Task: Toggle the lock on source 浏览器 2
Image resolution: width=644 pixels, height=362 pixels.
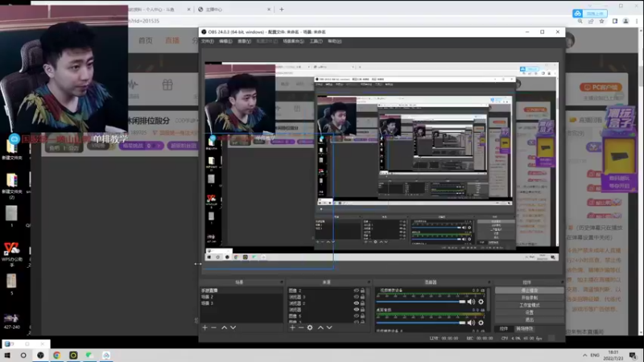Action: coord(363,303)
